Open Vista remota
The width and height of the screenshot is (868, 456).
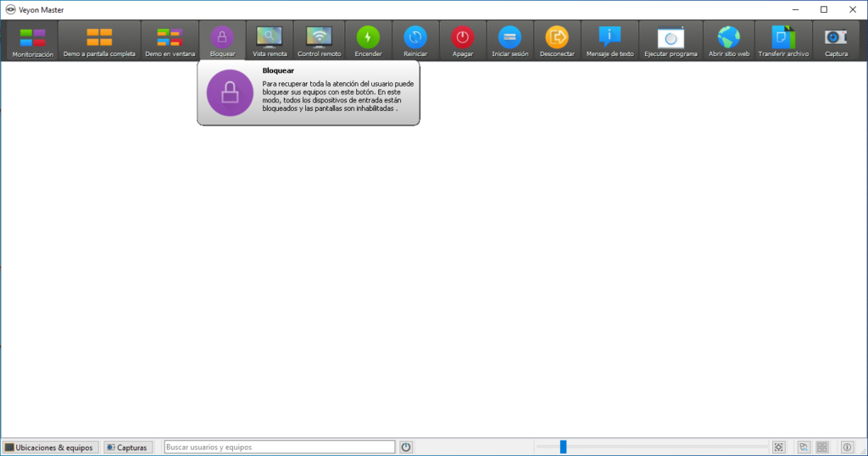coord(270,41)
